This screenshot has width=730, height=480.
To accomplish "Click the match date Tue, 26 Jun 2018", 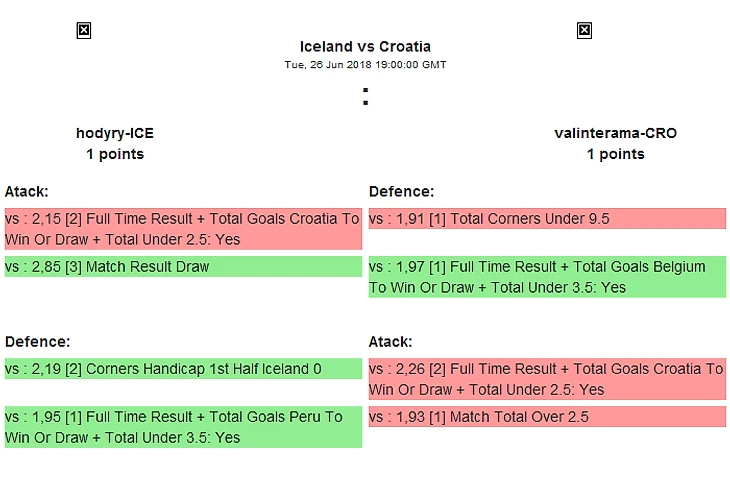I will point(365,65).
